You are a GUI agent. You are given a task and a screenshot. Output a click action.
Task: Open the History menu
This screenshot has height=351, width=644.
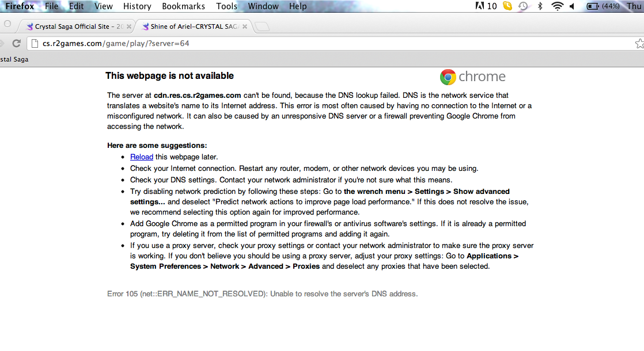137,6
